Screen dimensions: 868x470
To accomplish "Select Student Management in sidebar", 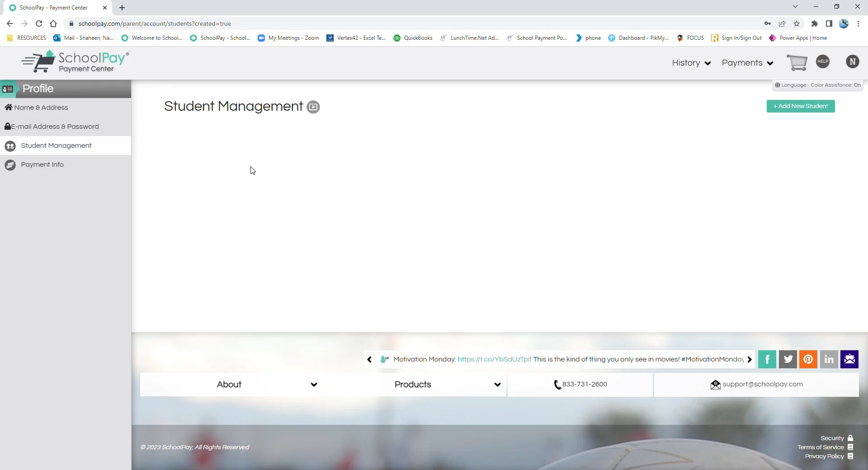I will (66, 146).
